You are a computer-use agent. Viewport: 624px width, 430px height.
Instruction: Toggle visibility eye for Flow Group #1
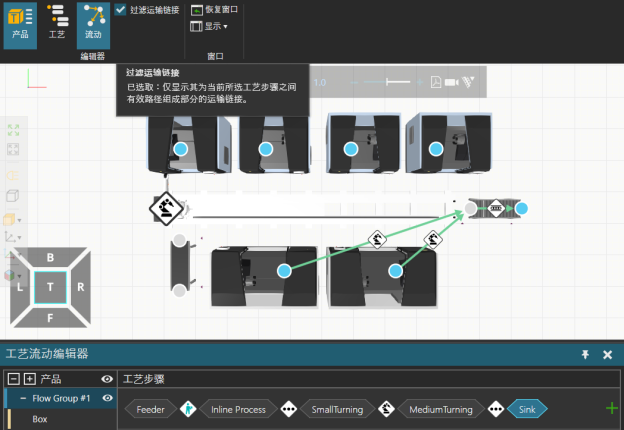click(107, 398)
